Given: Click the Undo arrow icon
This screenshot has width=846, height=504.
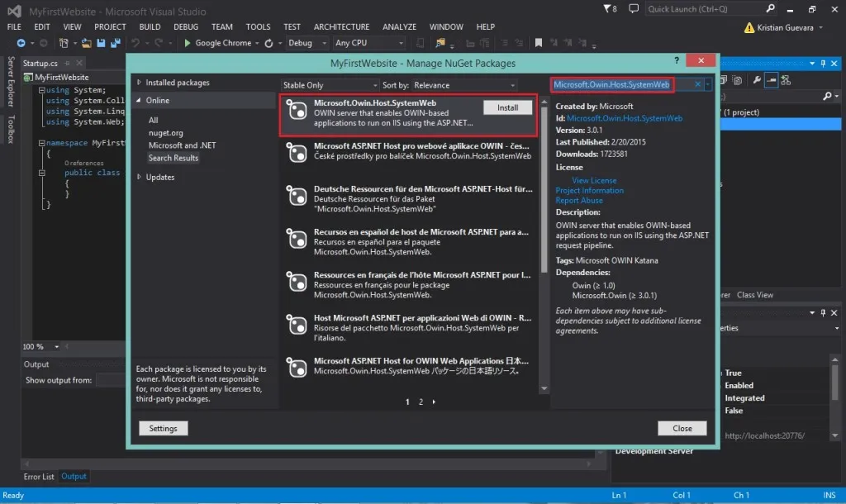Looking at the screenshot, I should 135,43.
